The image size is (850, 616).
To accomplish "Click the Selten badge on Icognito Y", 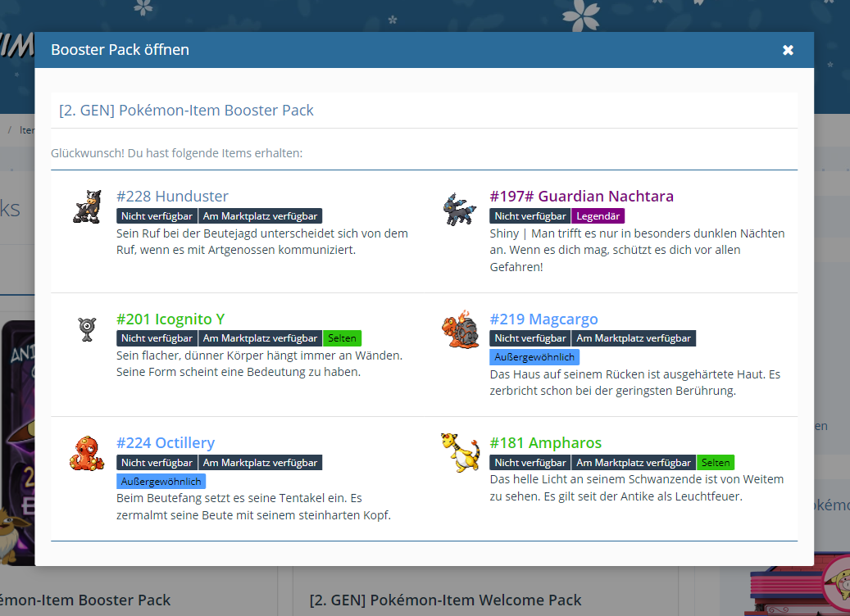I will pos(342,338).
